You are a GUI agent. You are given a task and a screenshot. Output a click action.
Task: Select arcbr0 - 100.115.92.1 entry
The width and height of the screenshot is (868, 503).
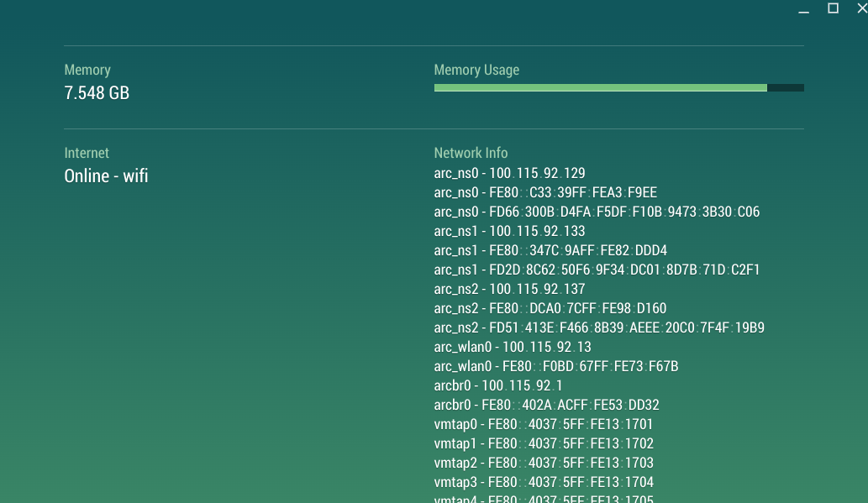pos(498,385)
